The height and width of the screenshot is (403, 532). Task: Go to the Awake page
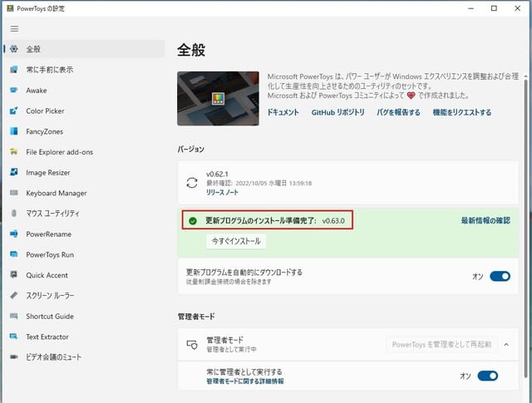click(x=84, y=91)
